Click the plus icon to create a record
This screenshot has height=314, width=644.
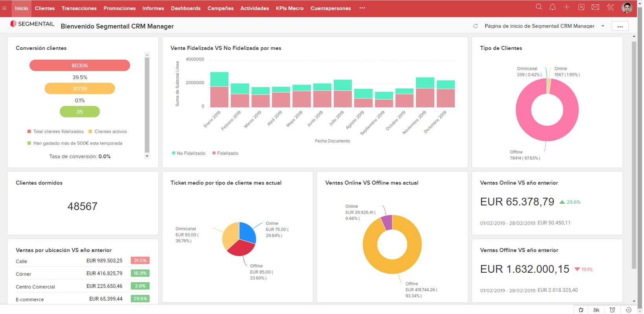click(567, 7)
